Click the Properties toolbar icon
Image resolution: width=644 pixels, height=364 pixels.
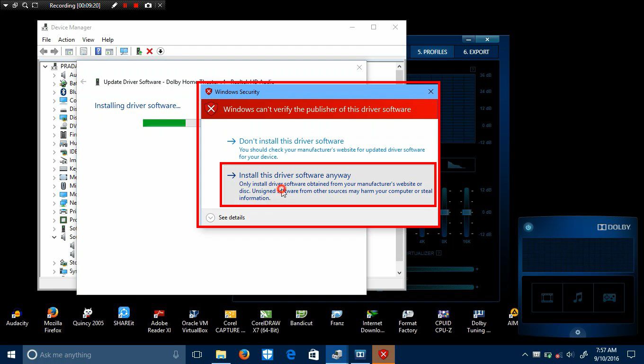pyautogui.click(x=83, y=51)
